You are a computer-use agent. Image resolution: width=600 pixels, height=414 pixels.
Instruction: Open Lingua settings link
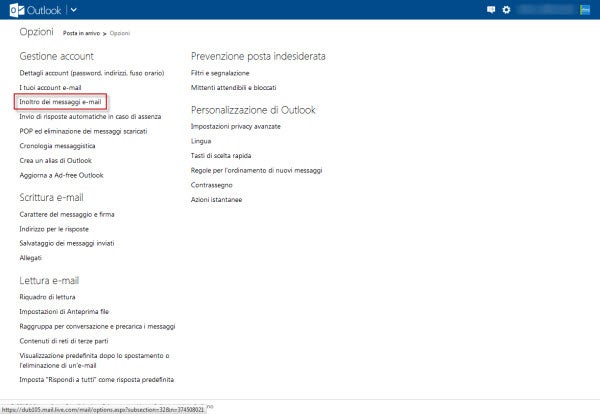coord(201,141)
